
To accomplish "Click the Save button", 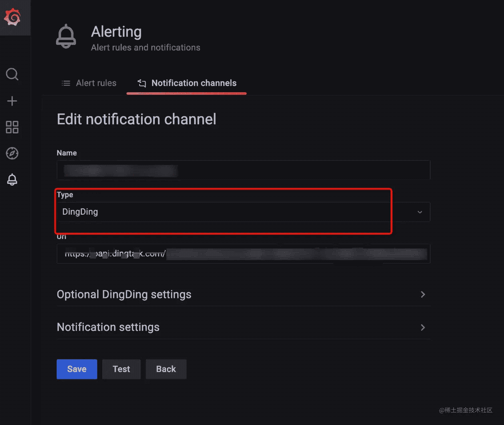I will tap(77, 369).
